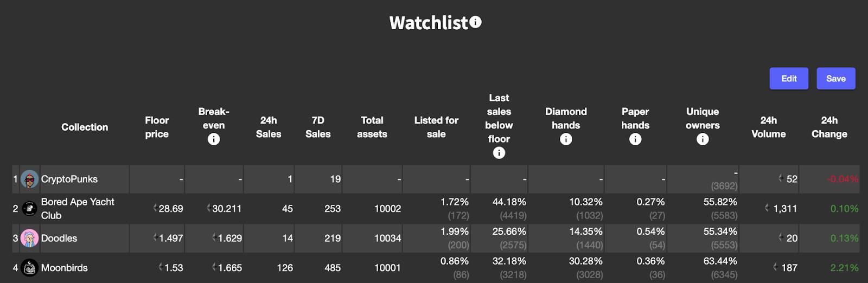Open the Unique owners info icon
Viewport: 868px width, 283px height.
(703, 139)
